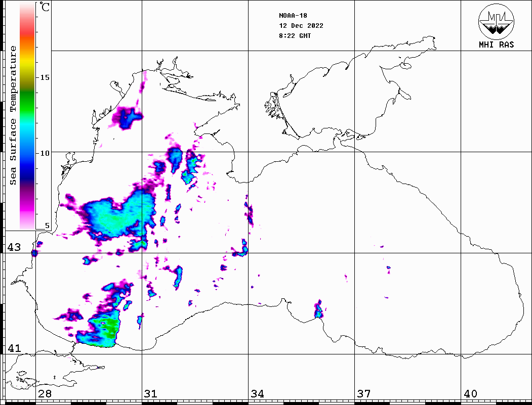Screen dimensions: 532x405
Task: Click the longitude label '40'
Action: (470, 394)
